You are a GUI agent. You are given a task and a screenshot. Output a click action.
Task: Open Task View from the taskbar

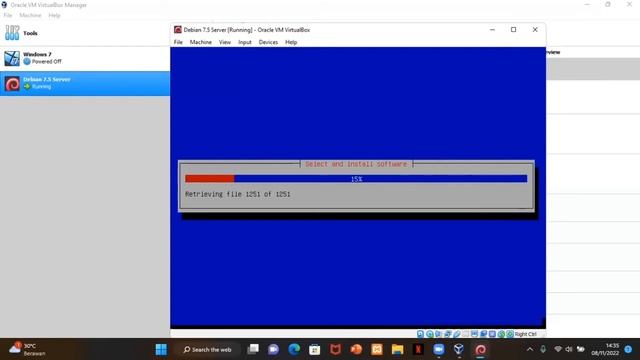point(253,349)
